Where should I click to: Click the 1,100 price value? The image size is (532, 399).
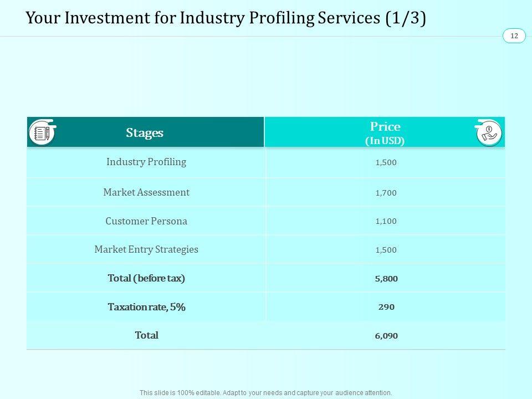[x=386, y=221]
